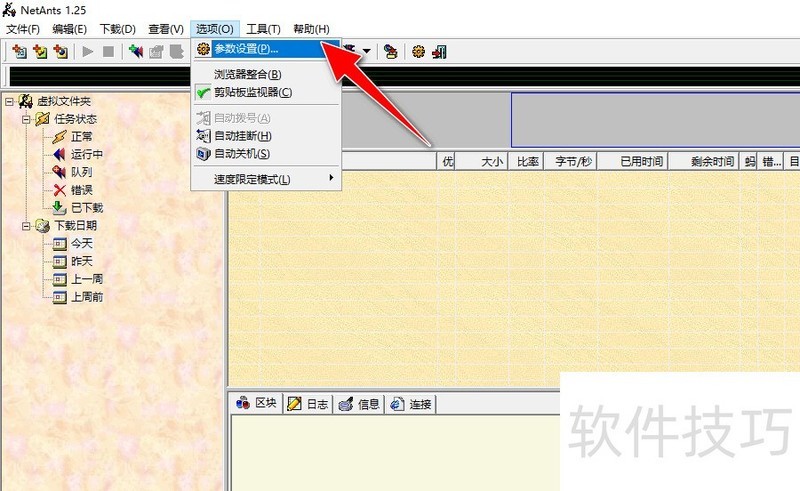Open the 编辑(E) menu
The height and width of the screenshot is (491, 800).
(69, 29)
